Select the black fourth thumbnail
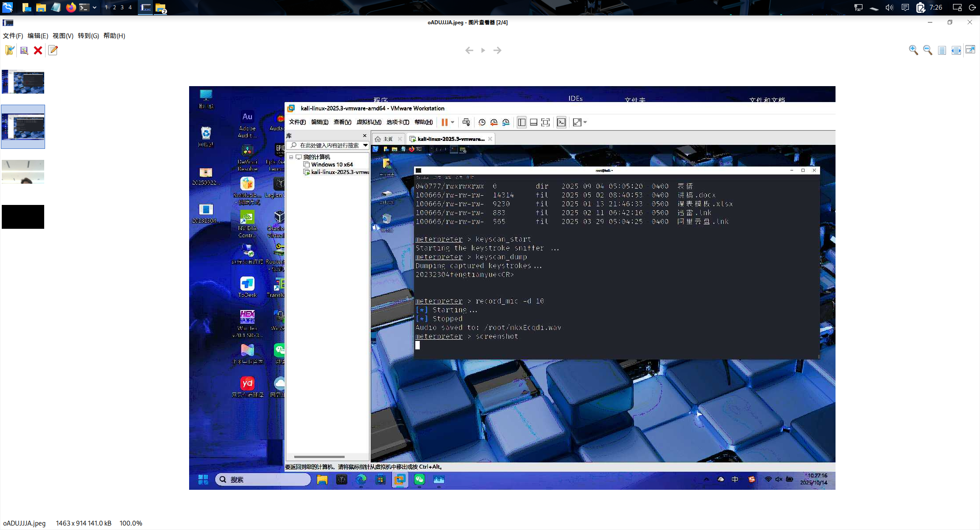The image size is (980, 530). click(x=23, y=217)
